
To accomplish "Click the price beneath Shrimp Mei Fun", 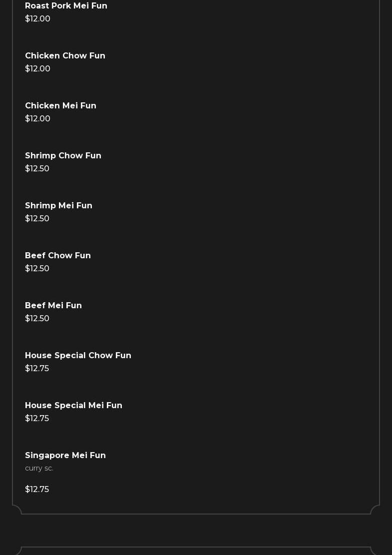I will tap(37, 219).
